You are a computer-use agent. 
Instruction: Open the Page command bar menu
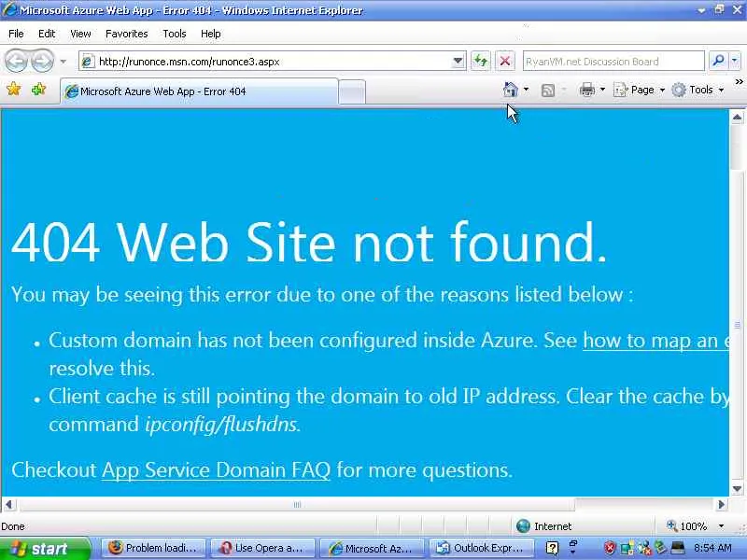tap(639, 90)
